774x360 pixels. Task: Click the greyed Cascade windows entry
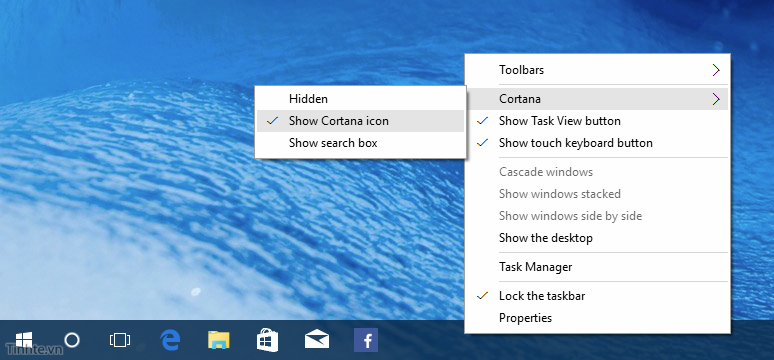coord(597,172)
